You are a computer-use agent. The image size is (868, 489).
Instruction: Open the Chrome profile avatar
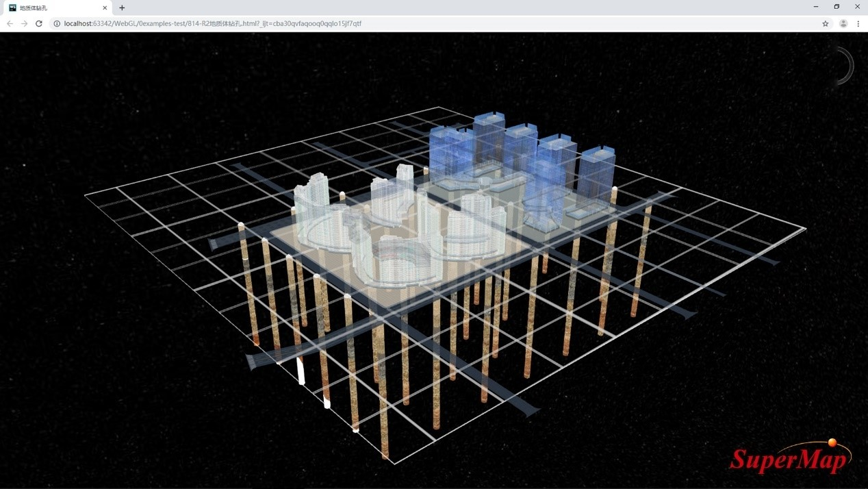click(843, 23)
